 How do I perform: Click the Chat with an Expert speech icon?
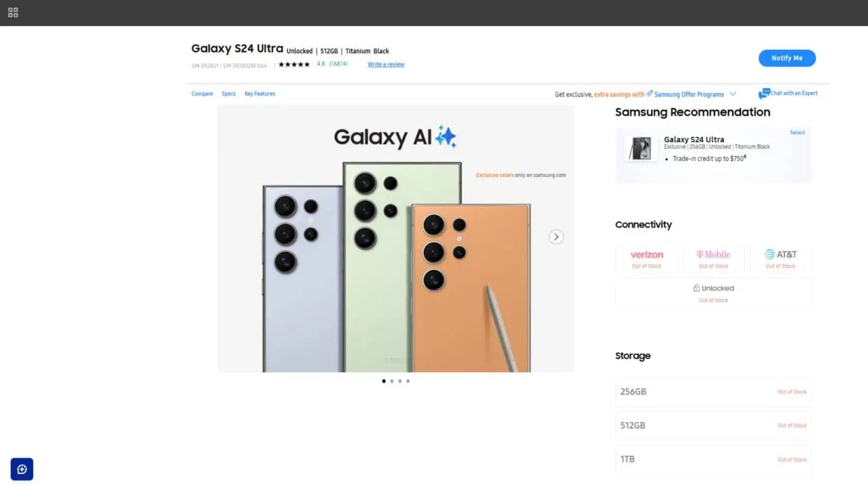click(765, 93)
